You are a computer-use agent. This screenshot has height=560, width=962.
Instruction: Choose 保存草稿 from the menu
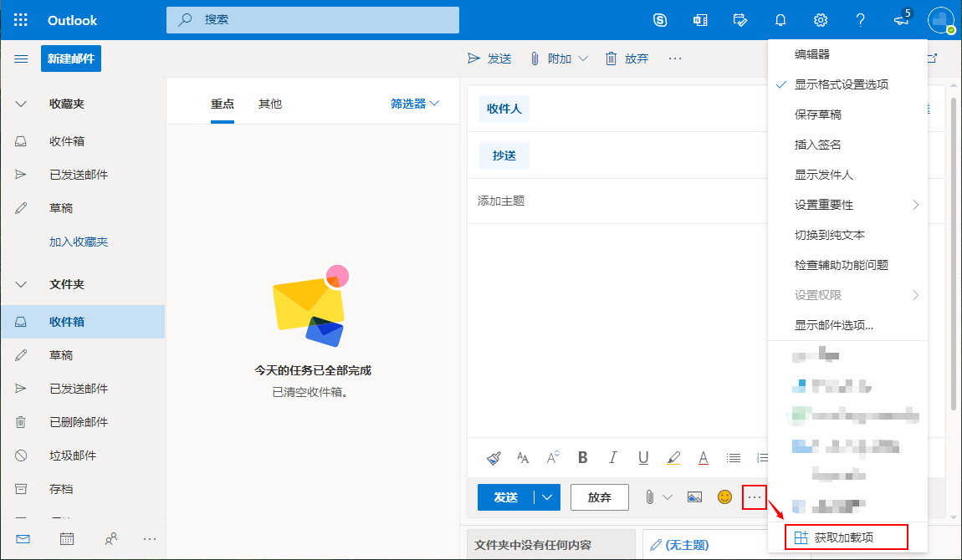pyautogui.click(x=848, y=115)
